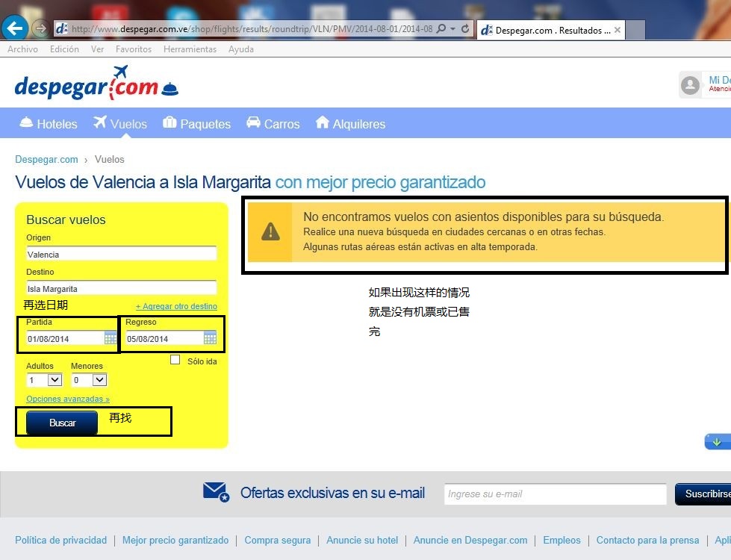
Task: Click the 'Mi De' account text by the avatar
Action: coord(719,80)
